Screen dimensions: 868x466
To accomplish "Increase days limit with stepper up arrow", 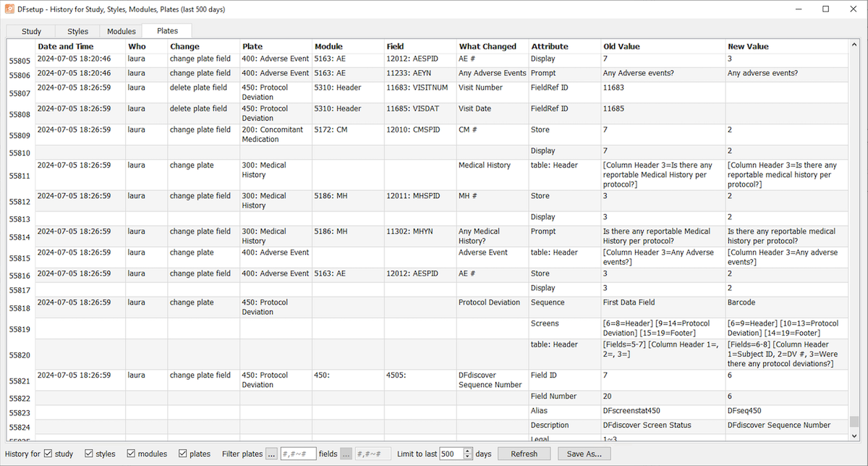I will 467,451.
